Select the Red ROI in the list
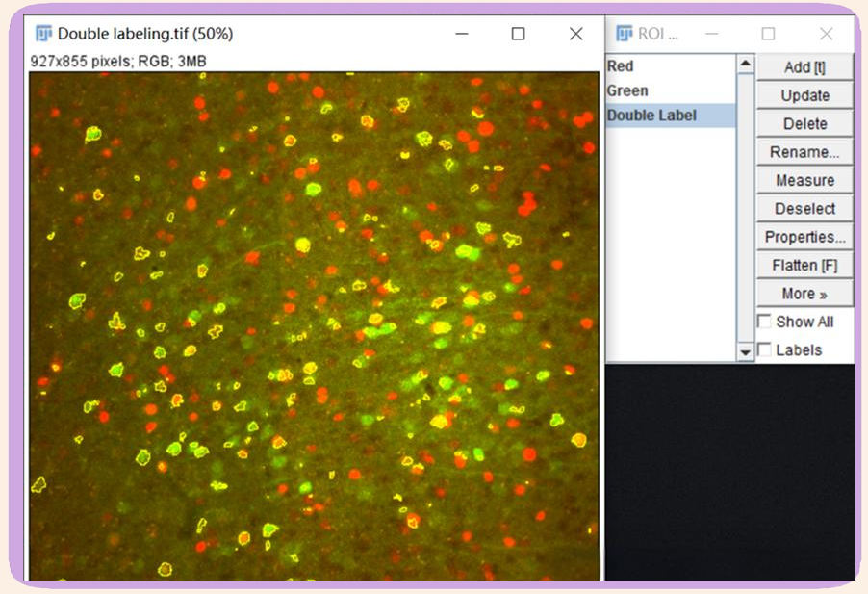The image size is (868, 594). [654, 65]
